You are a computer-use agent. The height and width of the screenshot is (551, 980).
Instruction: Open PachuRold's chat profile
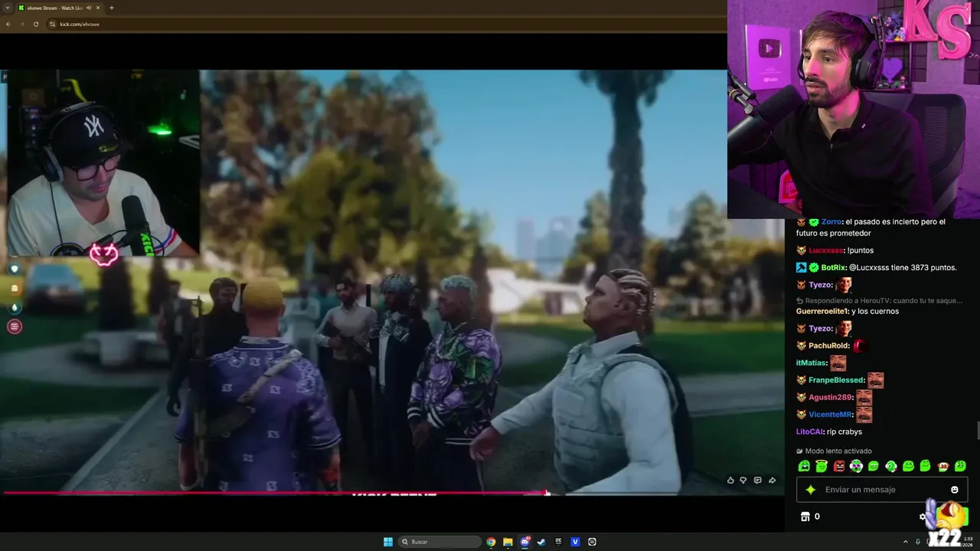pyautogui.click(x=829, y=346)
